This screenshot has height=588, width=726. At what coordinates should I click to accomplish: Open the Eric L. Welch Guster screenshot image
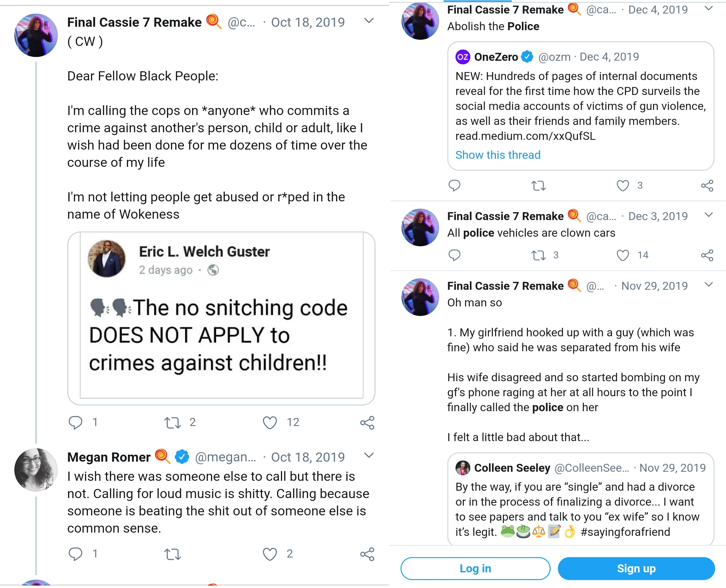[221, 318]
